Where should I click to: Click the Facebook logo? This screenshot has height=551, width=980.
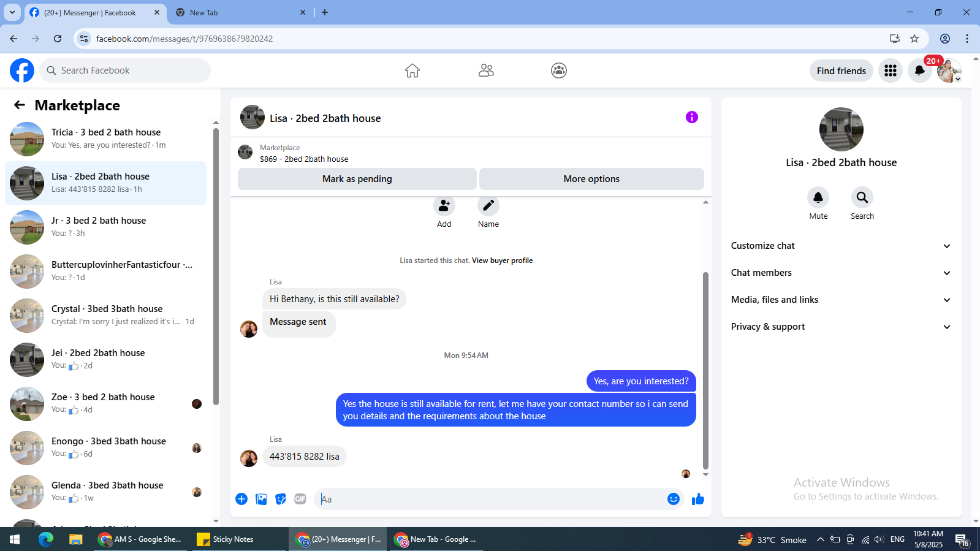tap(22, 70)
